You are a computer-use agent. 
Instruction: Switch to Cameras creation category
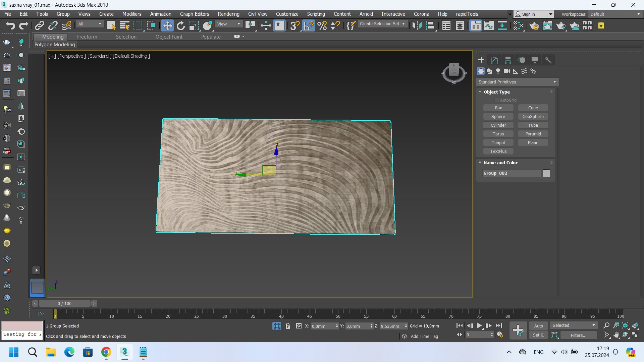pyautogui.click(x=507, y=71)
